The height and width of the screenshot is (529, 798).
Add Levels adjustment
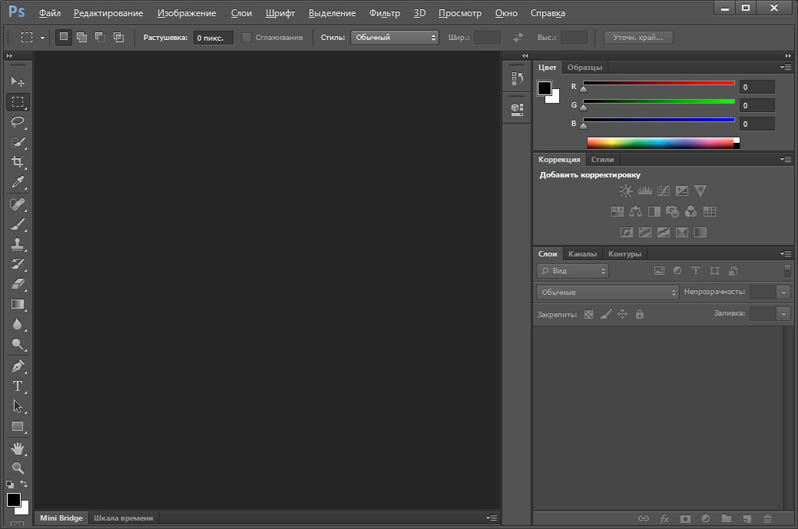pyautogui.click(x=645, y=191)
